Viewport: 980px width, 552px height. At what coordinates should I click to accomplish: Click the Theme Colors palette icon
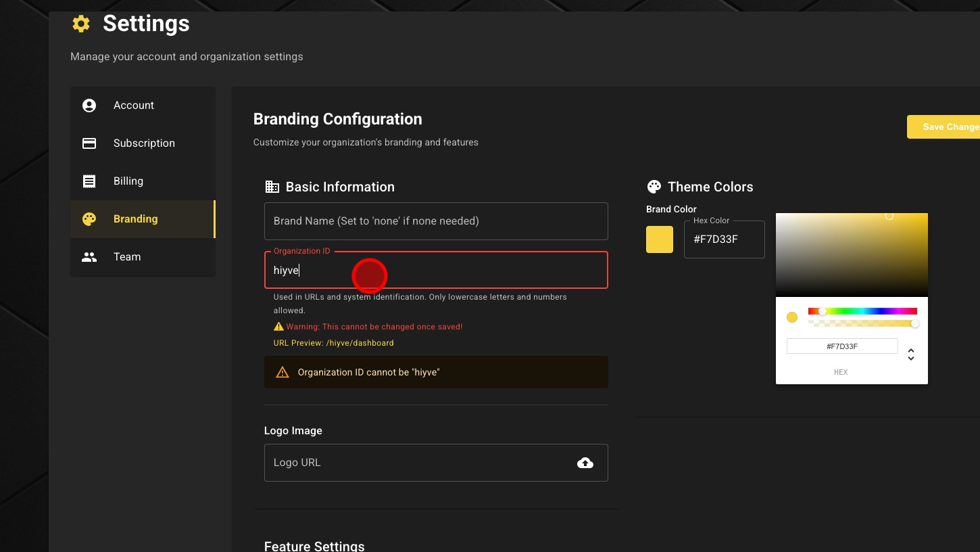pos(654,187)
